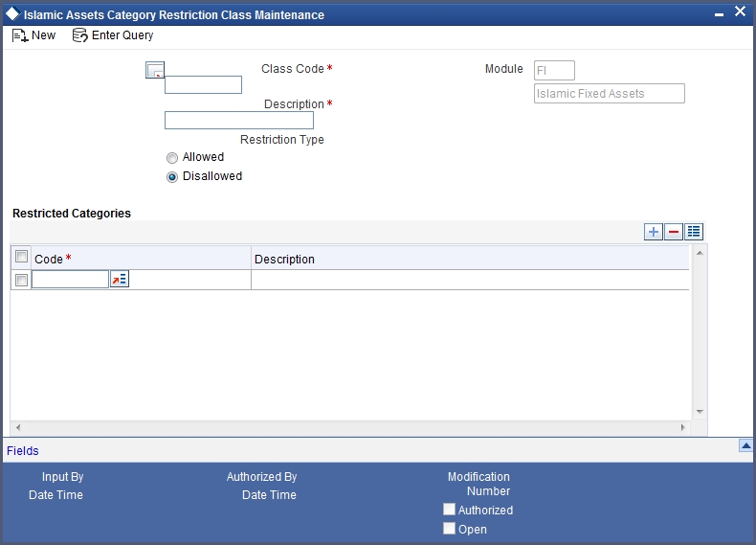The image size is (756, 545).
Task: Toggle the Open checkbox
Action: [x=449, y=529]
